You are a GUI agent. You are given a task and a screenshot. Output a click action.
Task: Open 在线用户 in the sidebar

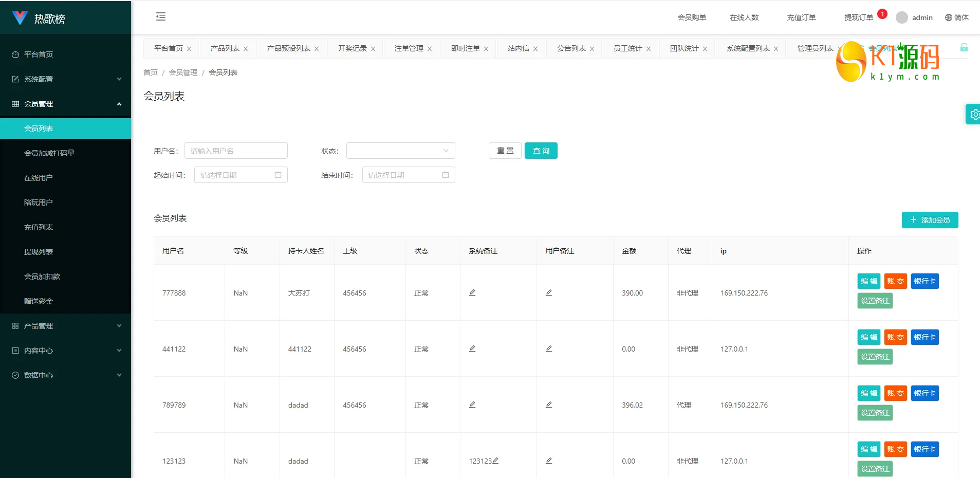(x=66, y=178)
